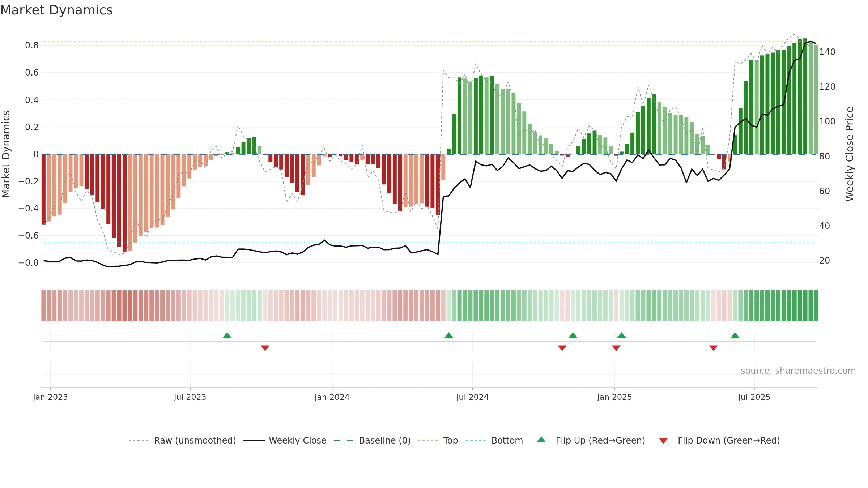The height and width of the screenshot is (488, 868).
Task: Click the Jul 2023 axis label
Action: pos(190,397)
